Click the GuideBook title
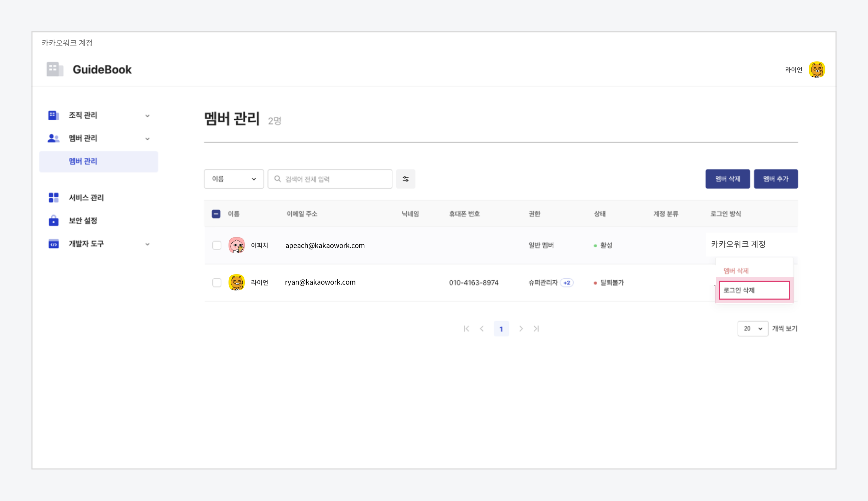 [102, 70]
